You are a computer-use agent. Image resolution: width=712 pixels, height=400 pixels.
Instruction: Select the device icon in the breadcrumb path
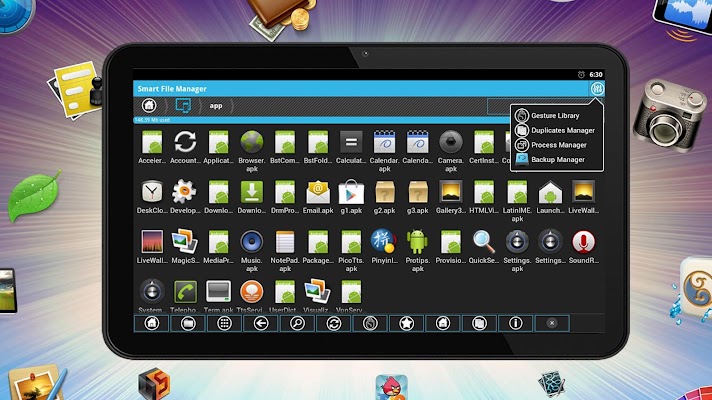coord(183,106)
